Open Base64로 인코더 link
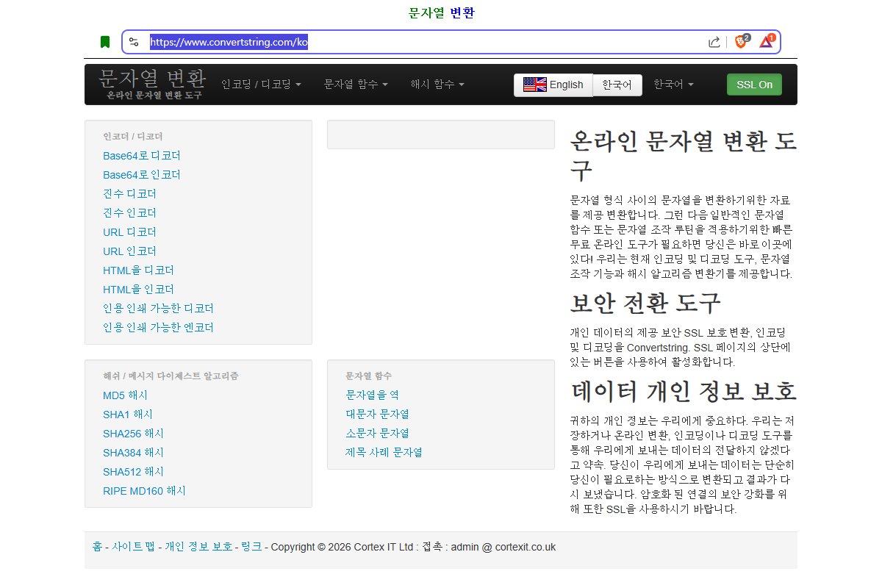882x588 pixels. point(142,175)
